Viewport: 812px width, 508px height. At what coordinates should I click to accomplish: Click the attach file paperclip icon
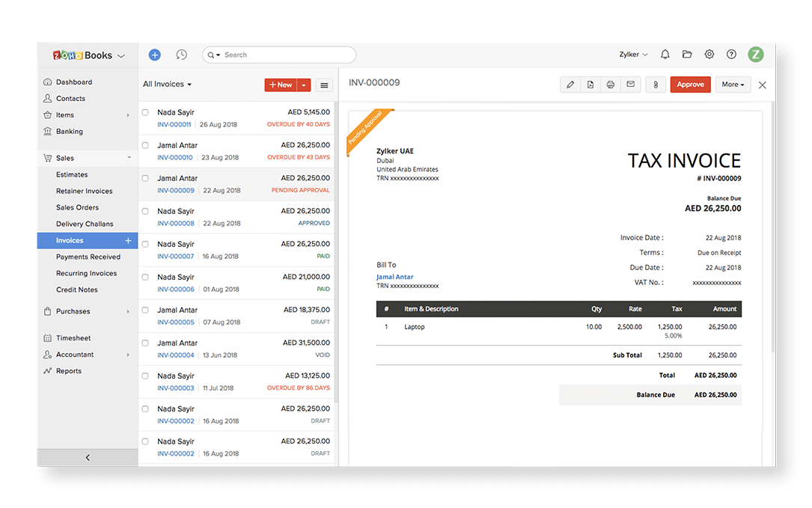click(656, 85)
